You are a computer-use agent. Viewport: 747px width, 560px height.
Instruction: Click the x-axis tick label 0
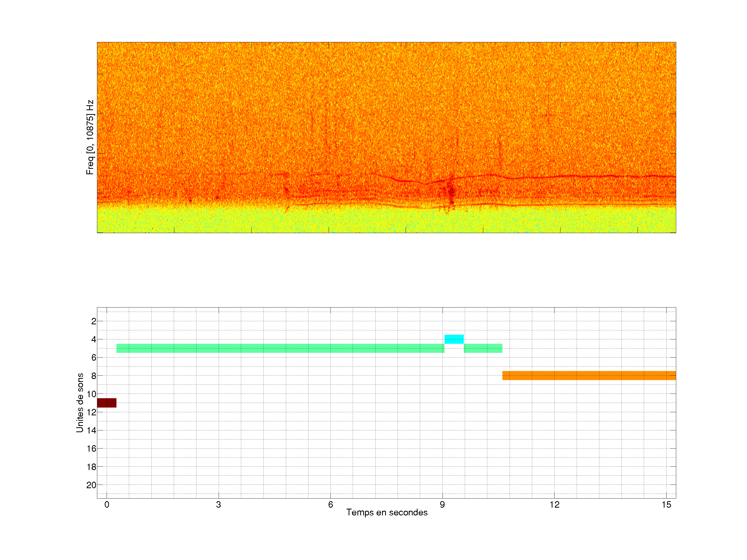(107, 505)
